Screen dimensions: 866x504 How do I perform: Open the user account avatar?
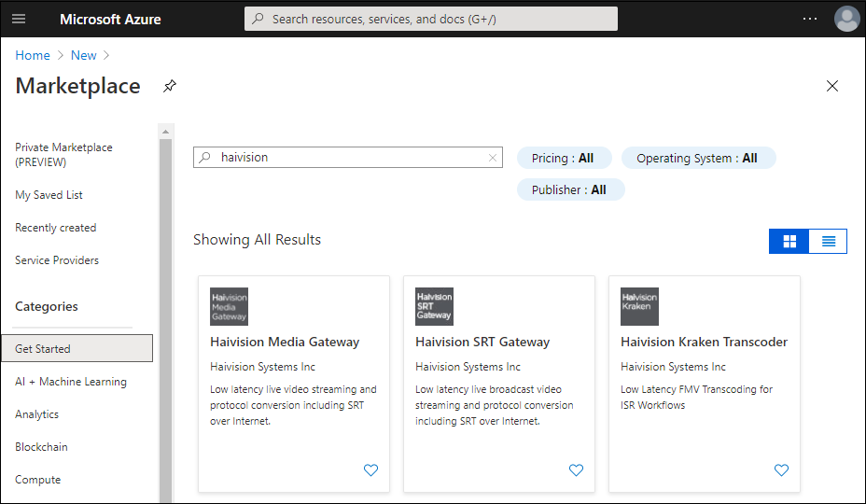[x=846, y=19]
